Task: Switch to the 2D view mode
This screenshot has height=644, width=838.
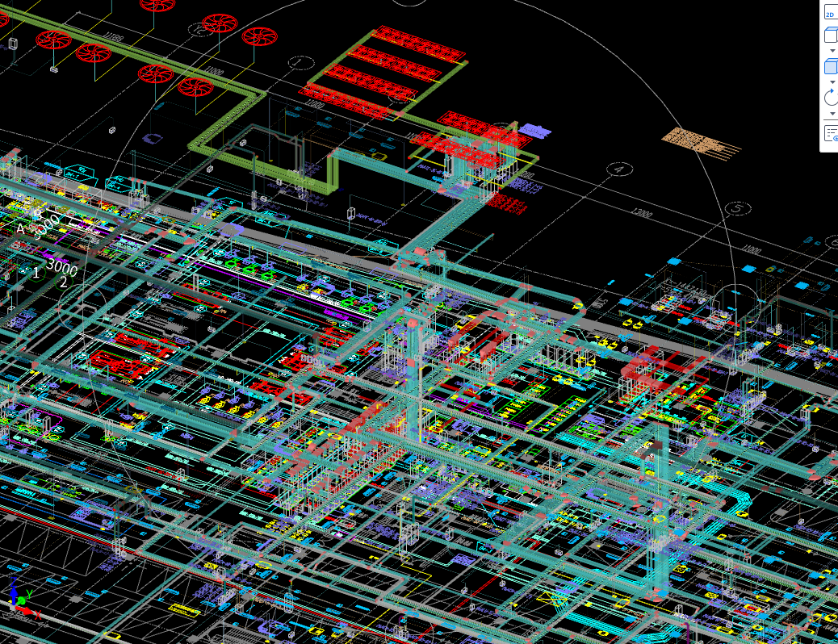Action: [830, 14]
